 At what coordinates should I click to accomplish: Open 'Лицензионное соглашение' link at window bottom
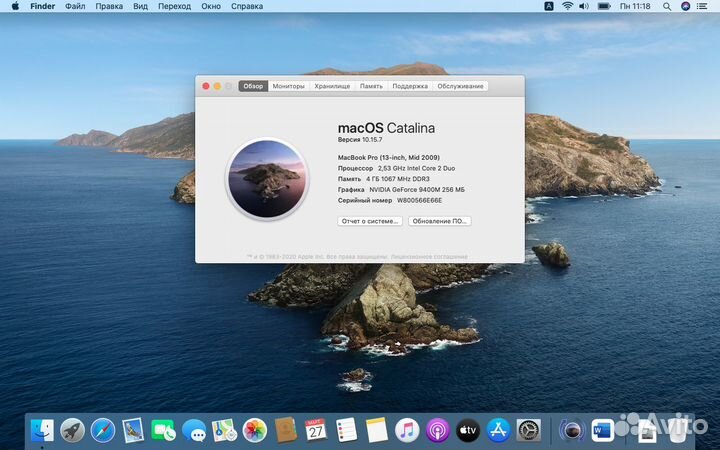tap(429, 257)
